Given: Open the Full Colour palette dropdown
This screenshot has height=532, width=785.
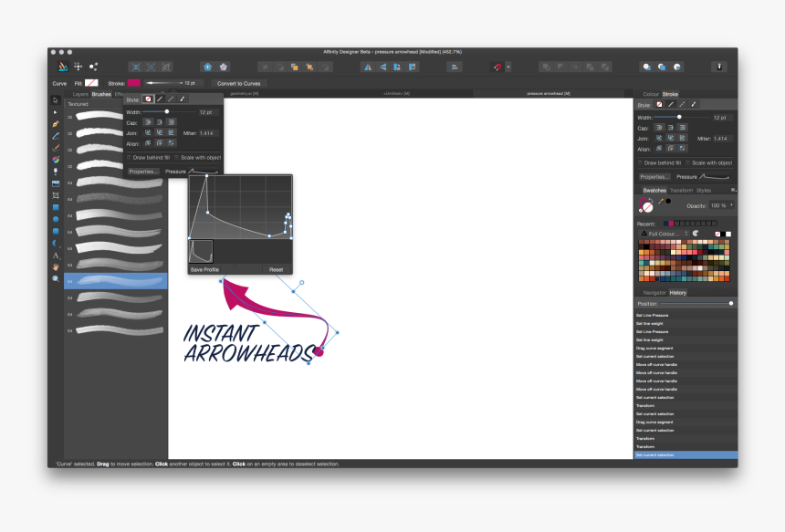Looking at the screenshot, I should [x=665, y=234].
